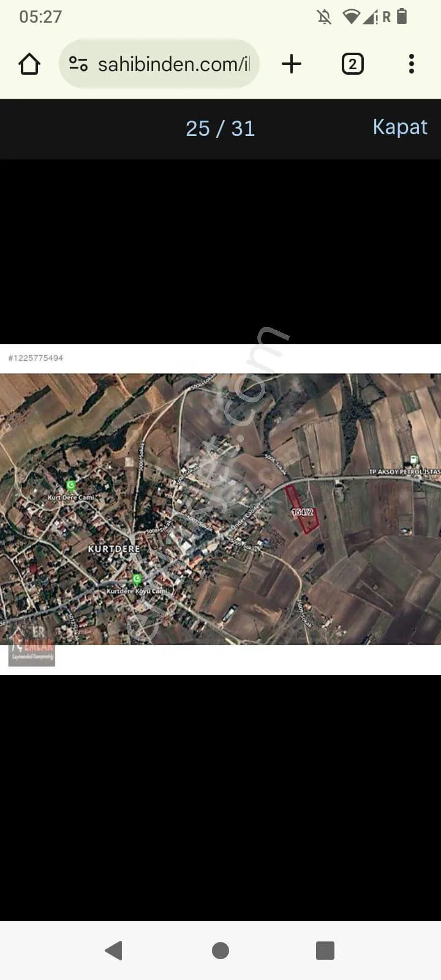Tap Android recent apps square button
This screenshot has height=980, width=441.
tap(325, 950)
